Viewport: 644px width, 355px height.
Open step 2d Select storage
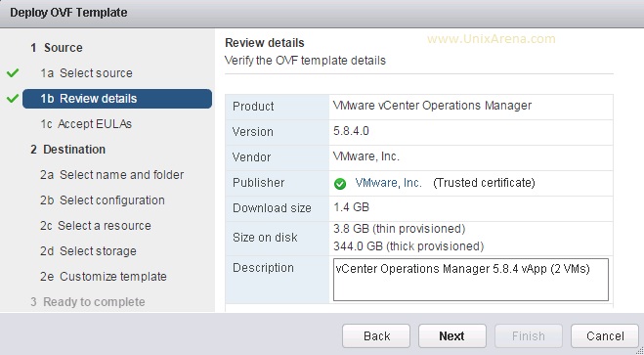pyautogui.click(x=88, y=251)
